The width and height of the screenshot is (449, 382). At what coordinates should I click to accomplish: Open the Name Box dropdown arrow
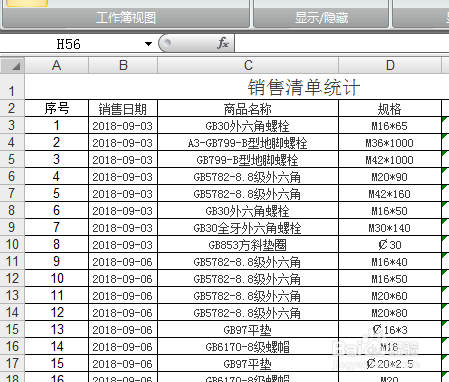point(148,44)
